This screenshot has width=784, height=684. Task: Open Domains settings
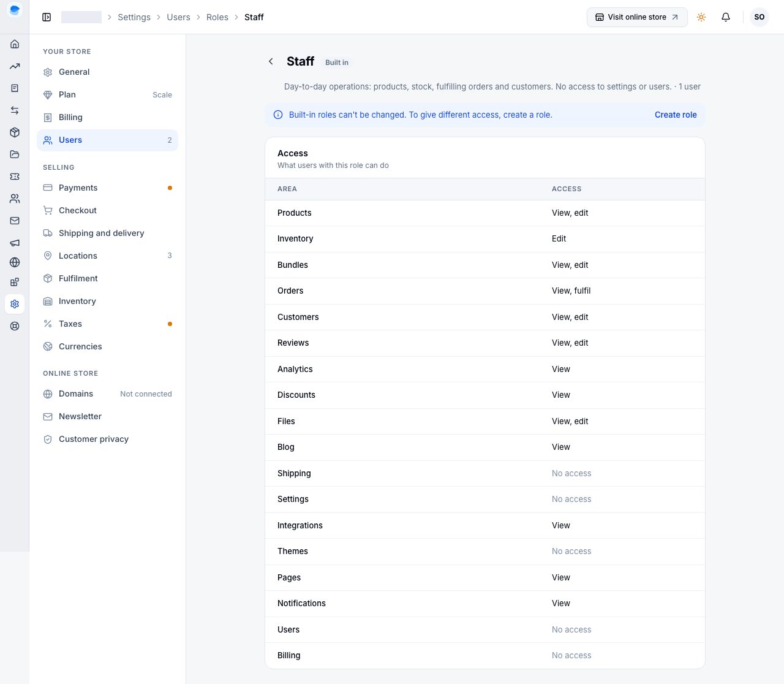(108, 394)
